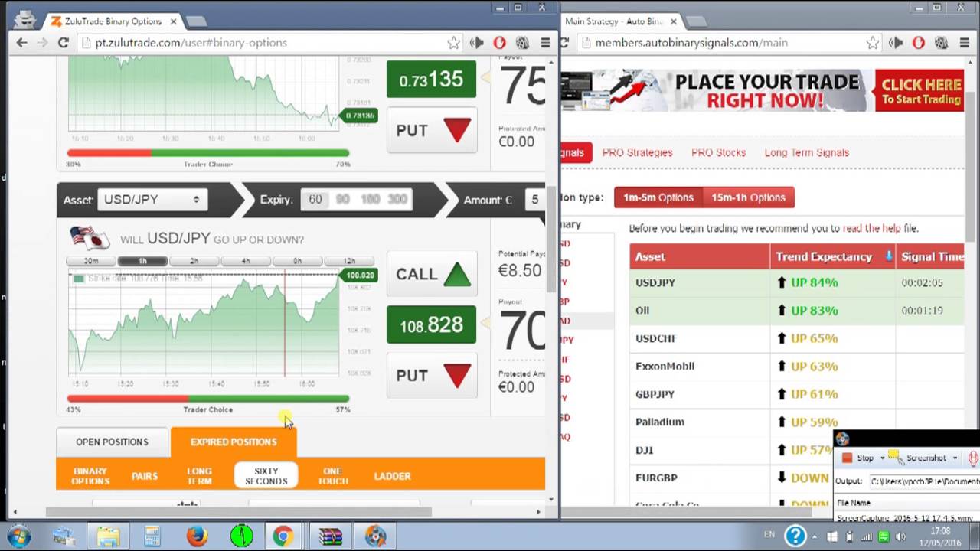Choose 60 seconds expiry
This screenshot has height=551, width=980.
[315, 199]
